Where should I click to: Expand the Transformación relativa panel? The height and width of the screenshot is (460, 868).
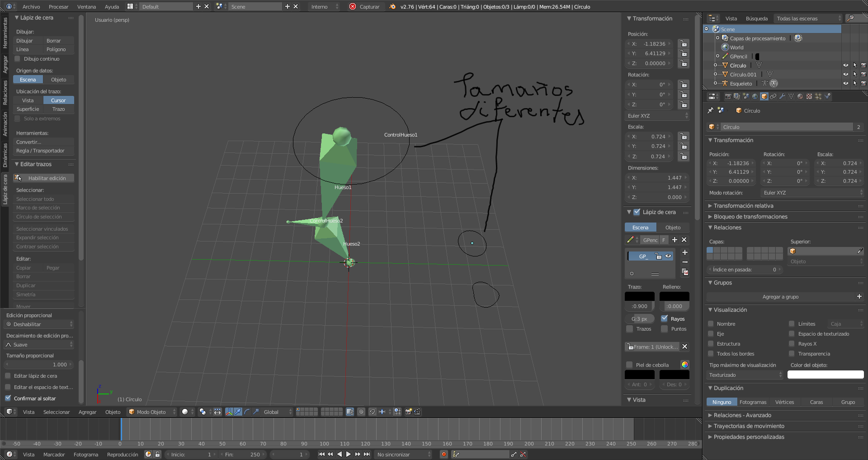click(743, 206)
